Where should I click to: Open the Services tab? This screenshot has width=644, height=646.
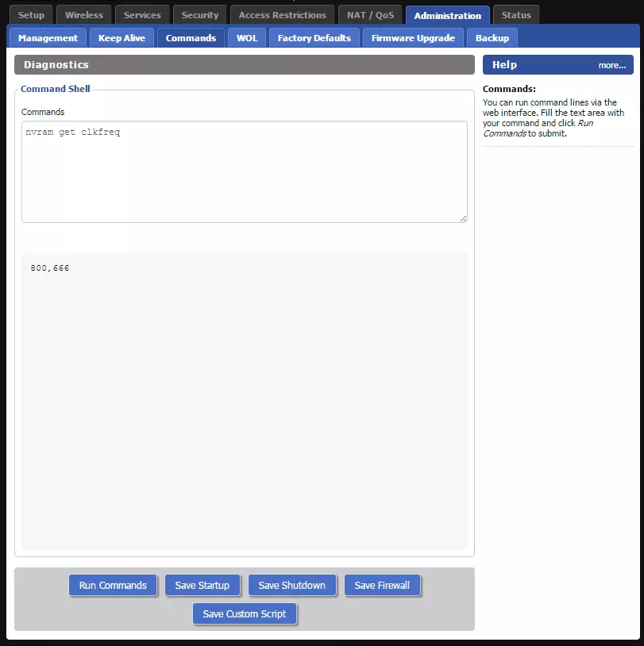click(142, 15)
